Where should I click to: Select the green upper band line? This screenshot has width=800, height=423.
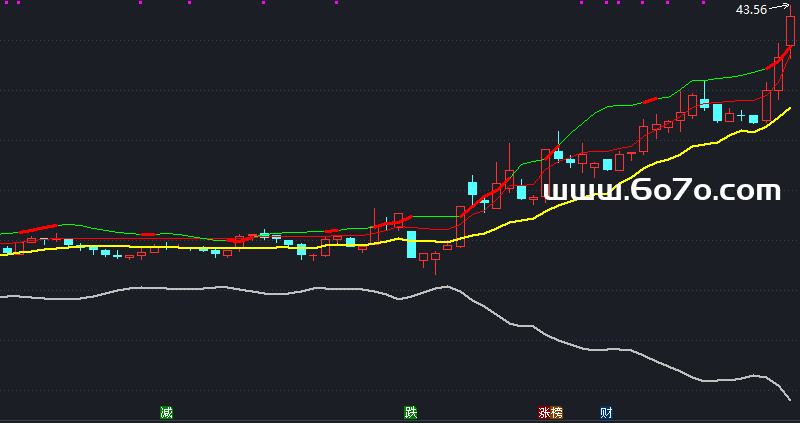click(600, 106)
